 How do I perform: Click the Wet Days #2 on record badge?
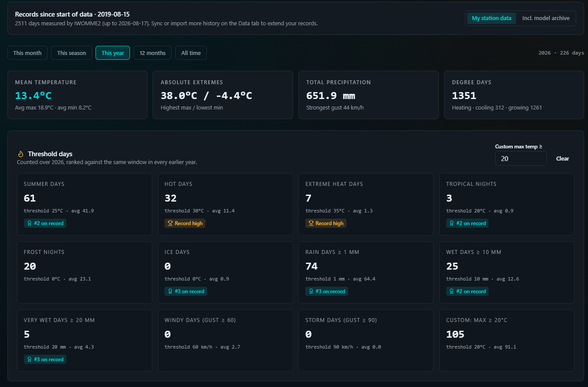467,291
